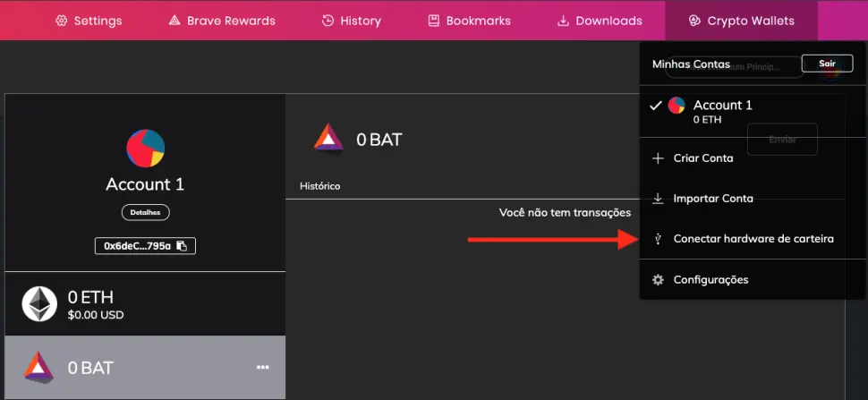Click the Sair logout button
The width and height of the screenshot is (868, 400).
pyautogui.click(x=827, y=64)
